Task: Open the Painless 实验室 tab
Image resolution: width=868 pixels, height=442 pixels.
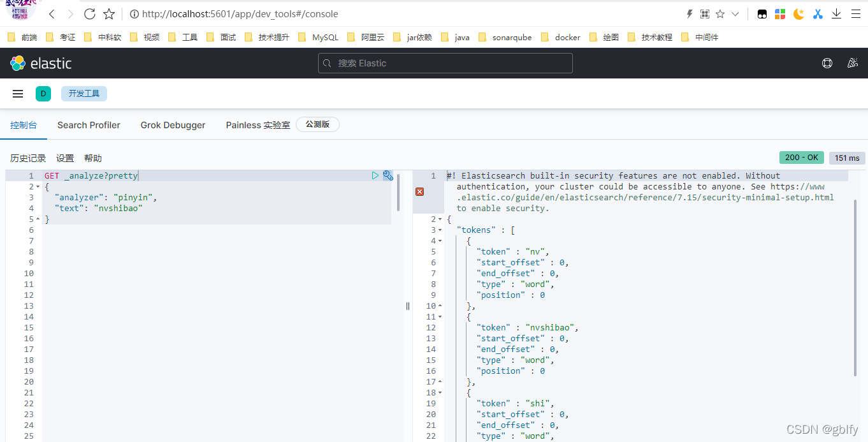Action: click(258, 125)
